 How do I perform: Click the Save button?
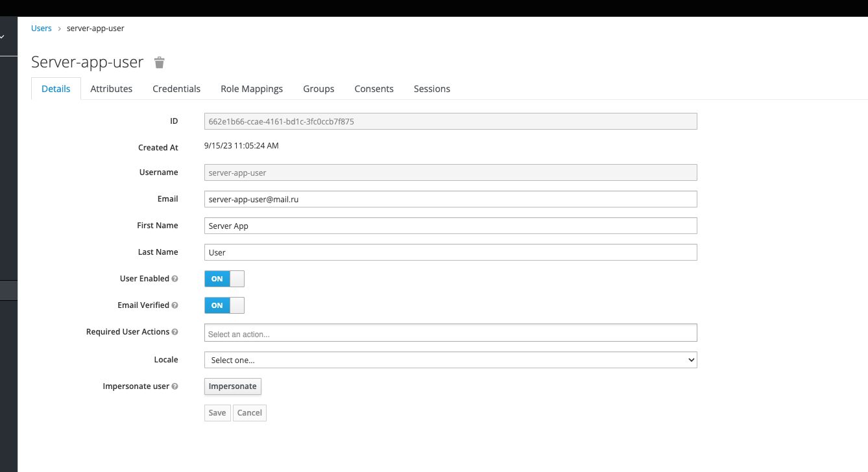pyautogui.click(x=217, y=413)
